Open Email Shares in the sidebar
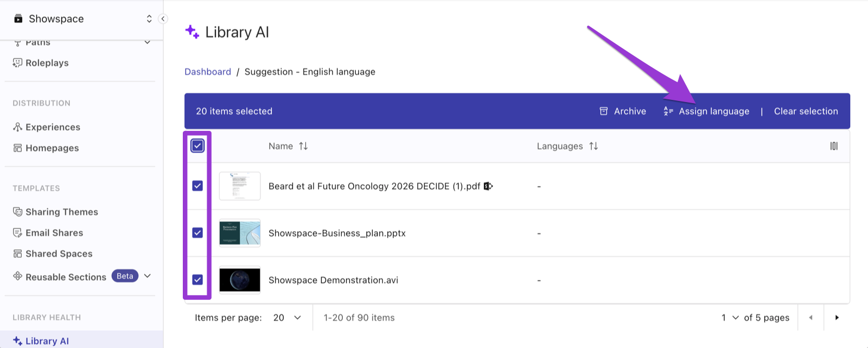 pyautogui.click(x=54, y=233)
